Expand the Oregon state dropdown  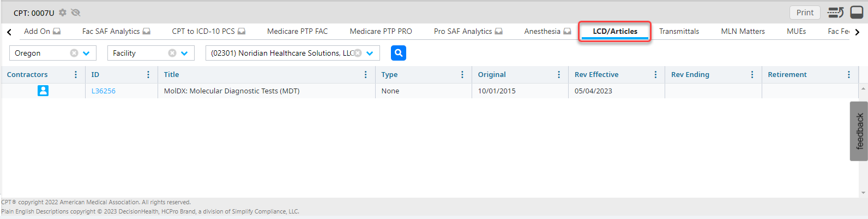86,53
